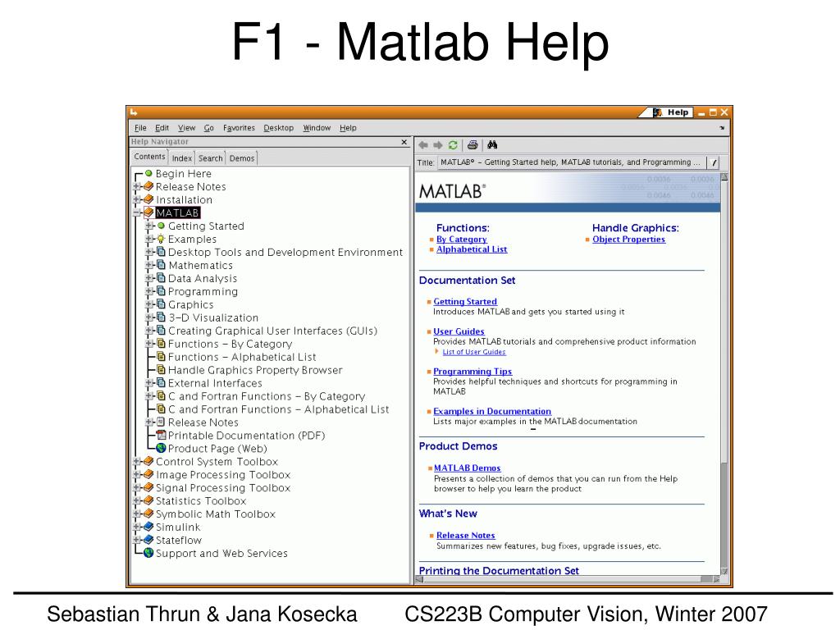Screen dimensions: 840x630
Task: Click the button at right of Title field
Action: (714, 162)
